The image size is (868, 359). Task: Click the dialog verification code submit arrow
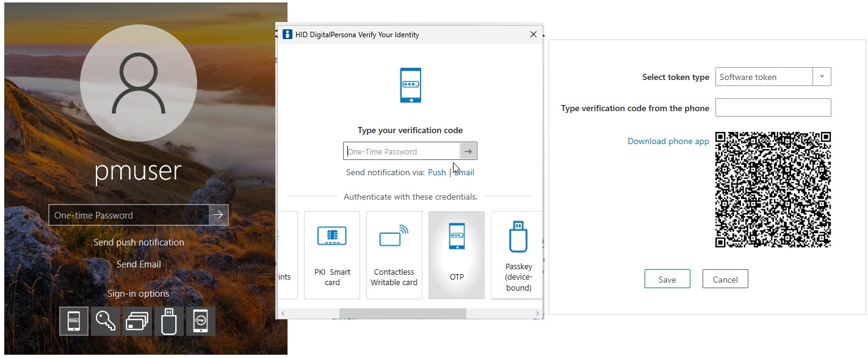pos(468,151)
